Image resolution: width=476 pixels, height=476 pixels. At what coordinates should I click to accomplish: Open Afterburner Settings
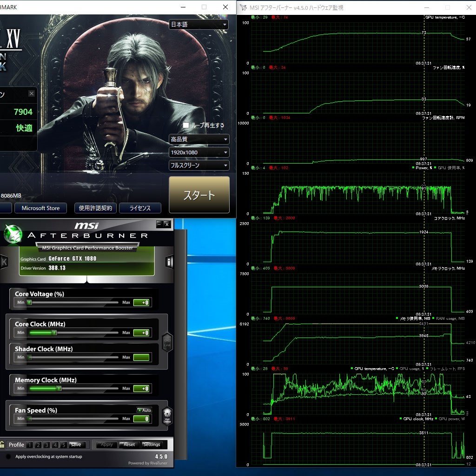pyautogui.click(x=152, y=445)
